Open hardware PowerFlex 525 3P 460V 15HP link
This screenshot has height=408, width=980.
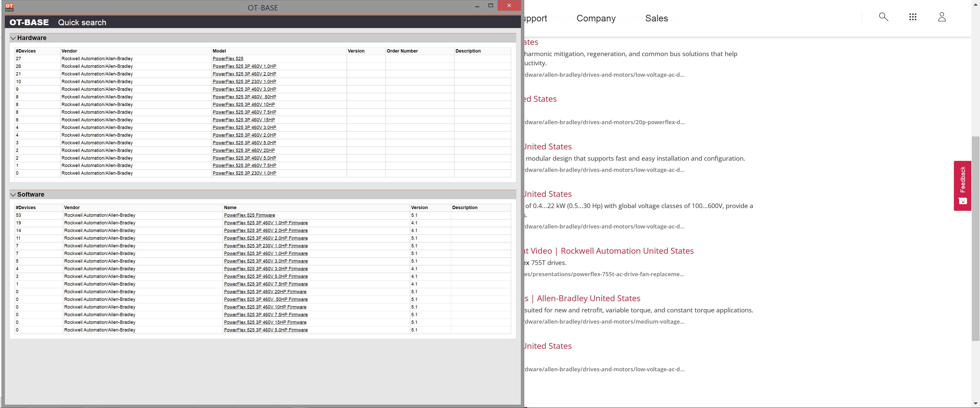point(243,120)
